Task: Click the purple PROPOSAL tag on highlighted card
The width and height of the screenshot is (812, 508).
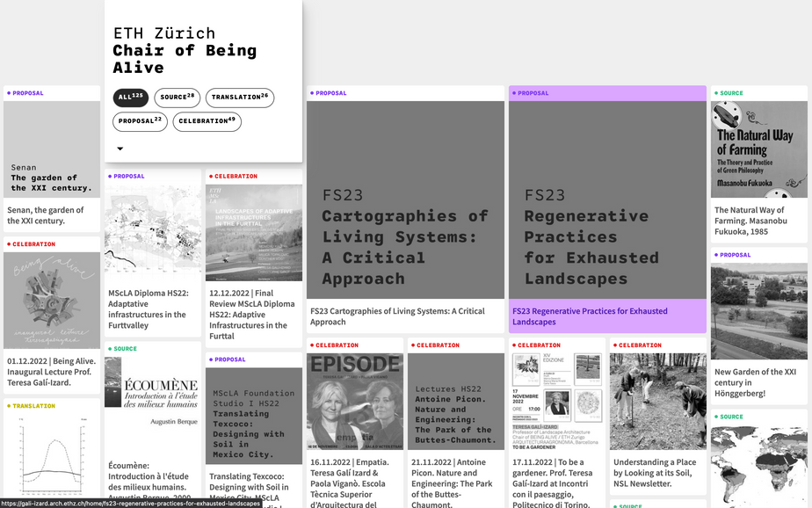Action: pyautogui.click(x=533, y=93)
